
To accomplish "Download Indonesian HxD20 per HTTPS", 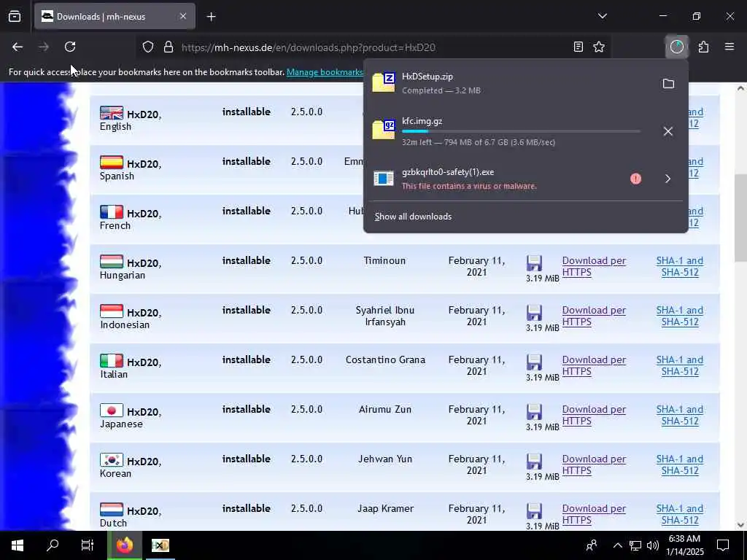I will [x=594, y=316].
